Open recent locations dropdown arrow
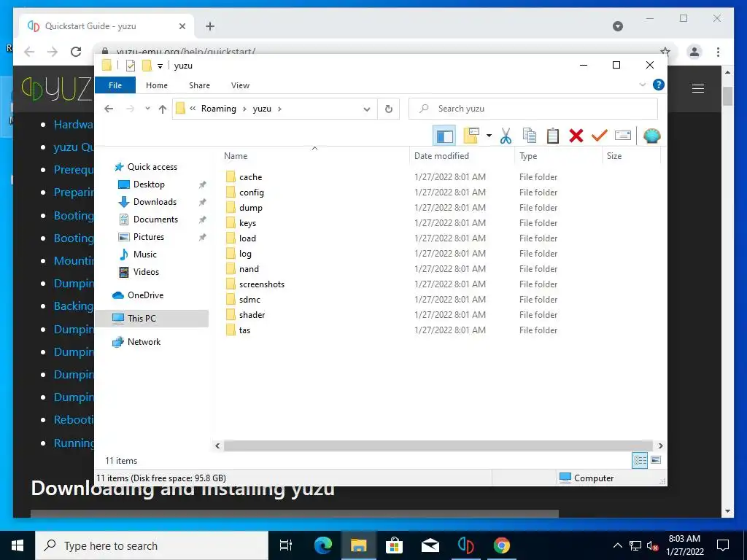The image size is (747, 560). [147, 109]
